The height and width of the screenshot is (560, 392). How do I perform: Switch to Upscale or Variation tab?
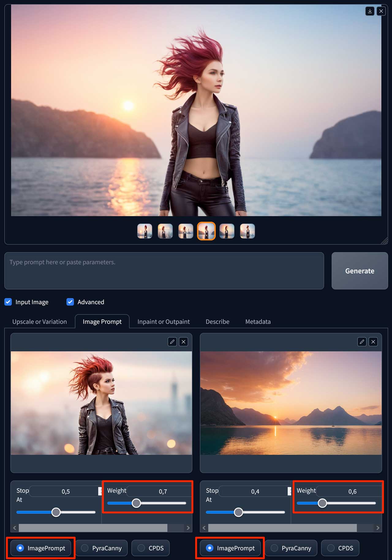[x=40, y=321]
